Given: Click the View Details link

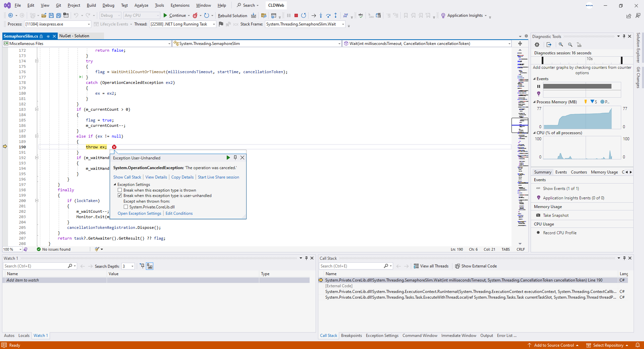Looking at the screenshot, I should point(156,177).
